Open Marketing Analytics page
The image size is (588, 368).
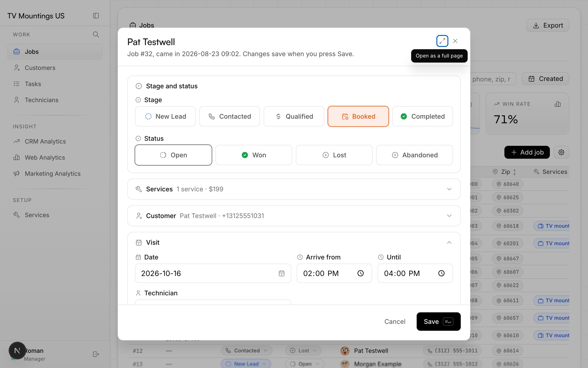coord(55,173)
